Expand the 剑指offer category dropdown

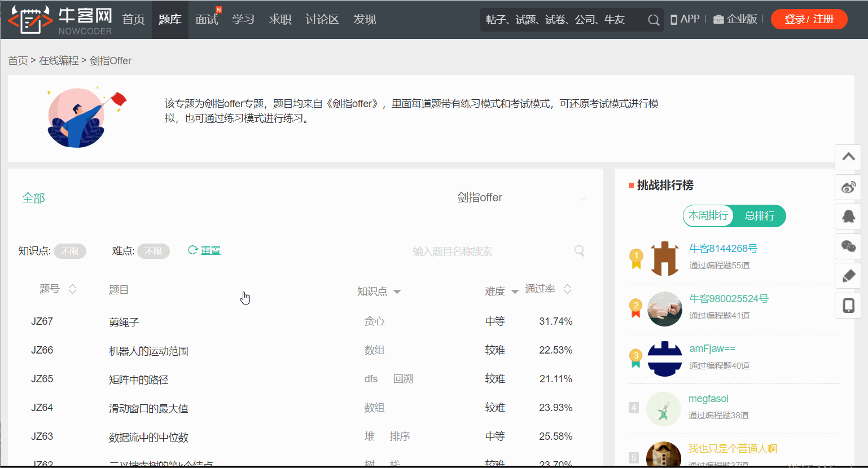(522, 198)
